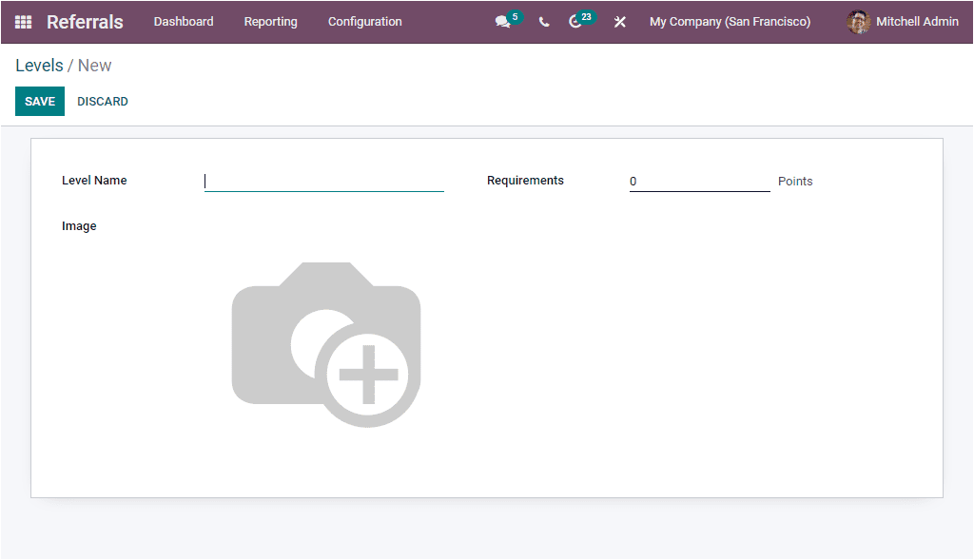The width and height of the screenshot is (974, 560).
Task: Click the developer tools wrench icon
Action: pos(619,21)
